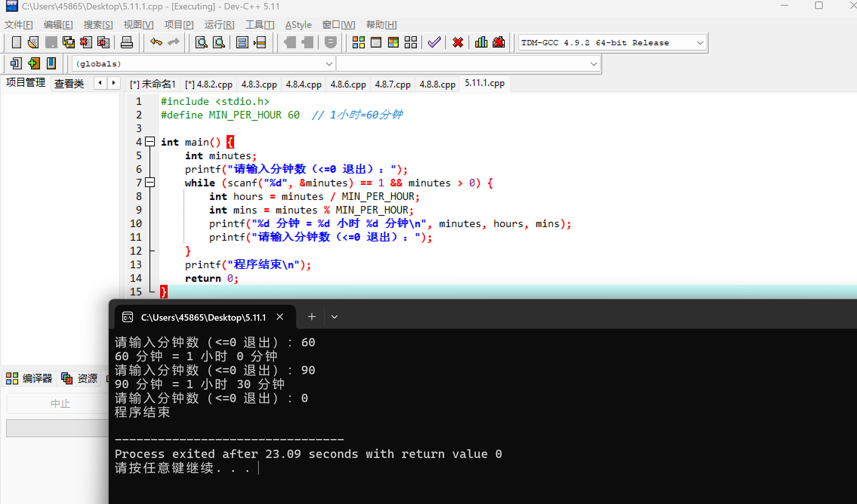Add a new terminal tab with plus
Screen dimensions: 857x504
[x=311, y=317]
